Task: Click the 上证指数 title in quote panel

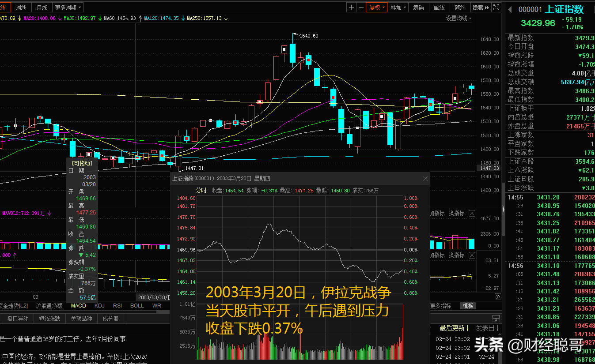Action: [x=565, y=9]
